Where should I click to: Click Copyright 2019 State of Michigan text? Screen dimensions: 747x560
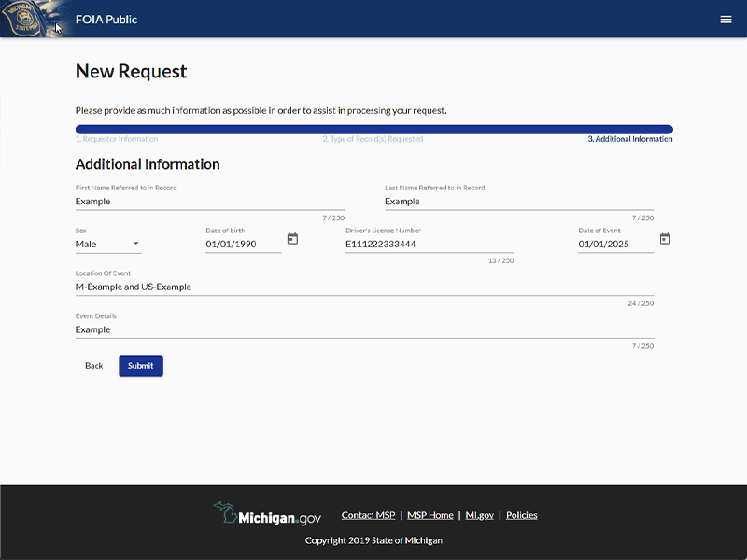tap(374, 540)
